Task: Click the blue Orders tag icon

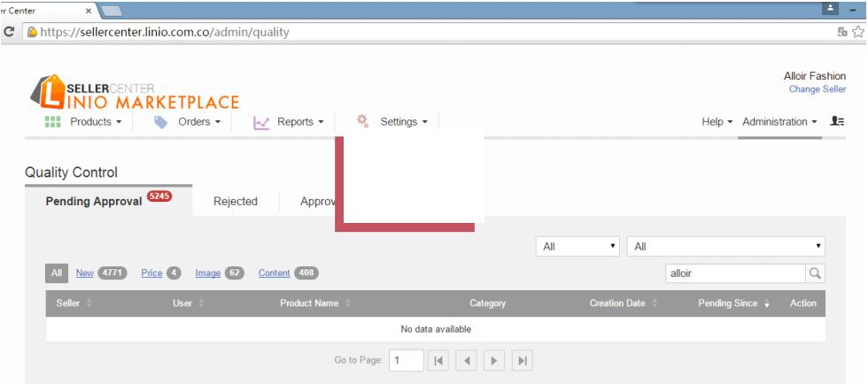Action: tap(160, 122)
